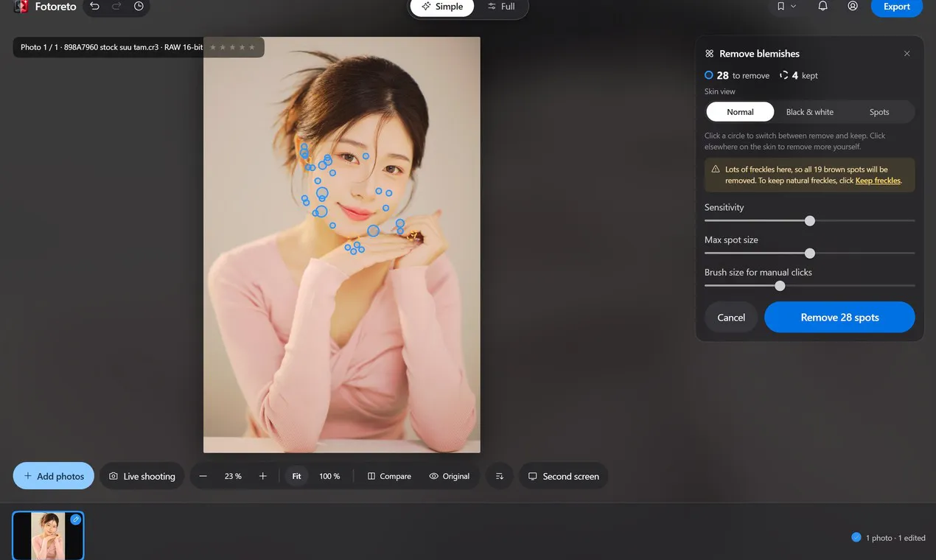Toggle Compare view

pyautogui.click(x=389, y=477)
